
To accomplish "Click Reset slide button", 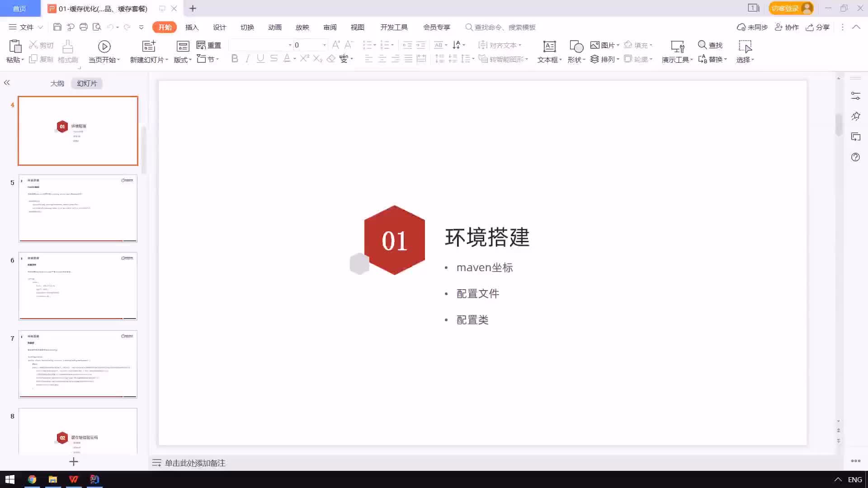I will (x=209, y=45).
